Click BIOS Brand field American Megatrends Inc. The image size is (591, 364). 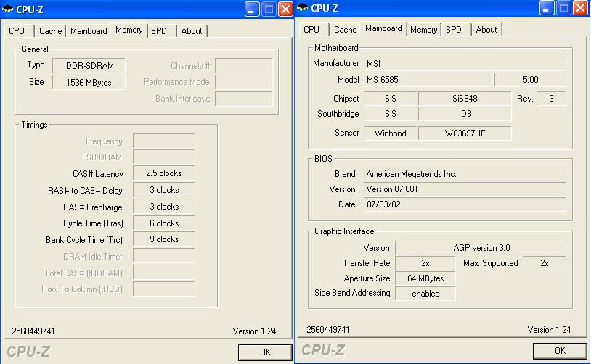(x=465, y=174)
